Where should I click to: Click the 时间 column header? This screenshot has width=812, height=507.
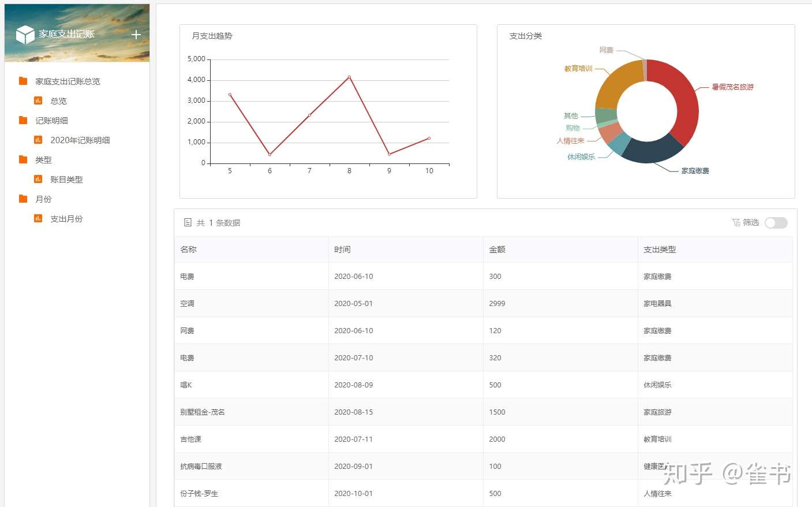[x=342, y=249]
